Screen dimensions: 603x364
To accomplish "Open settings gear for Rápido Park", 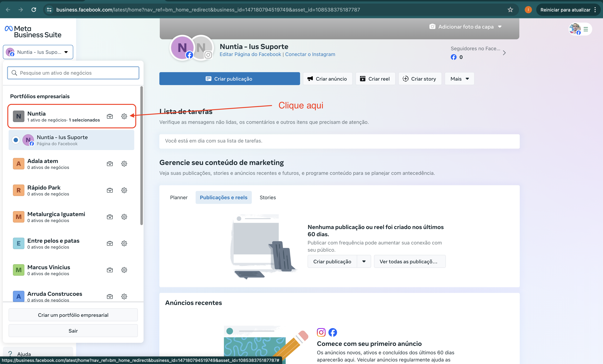I will click(124, 190).
